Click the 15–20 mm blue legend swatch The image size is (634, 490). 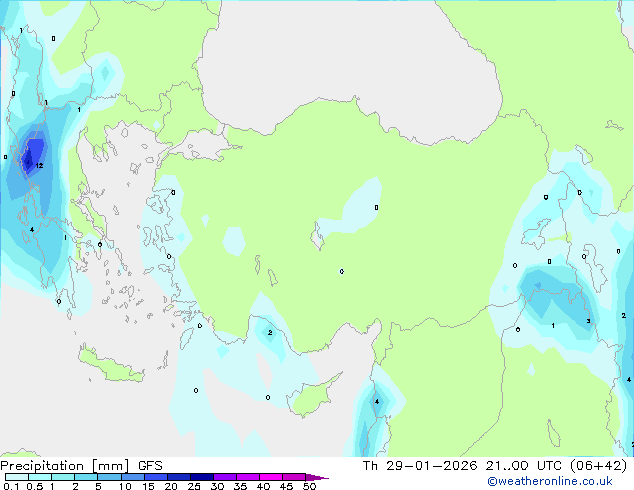tap(156, 477)
